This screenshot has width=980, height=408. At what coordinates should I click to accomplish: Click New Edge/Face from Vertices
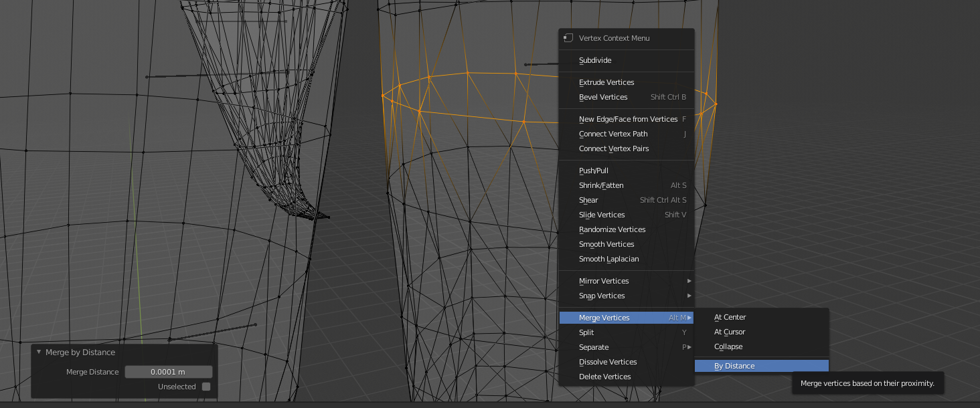[627, 119]
